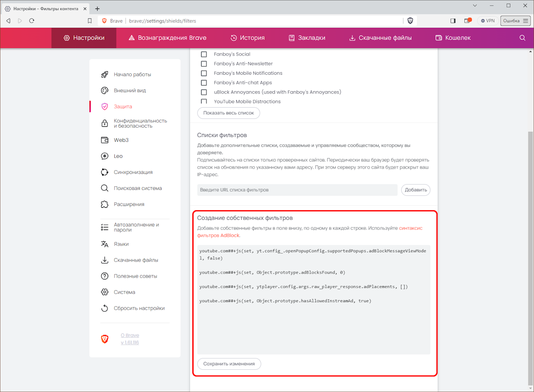Open tab search dropdown arrow
This screenshot has height=392, width=534.
475,6
